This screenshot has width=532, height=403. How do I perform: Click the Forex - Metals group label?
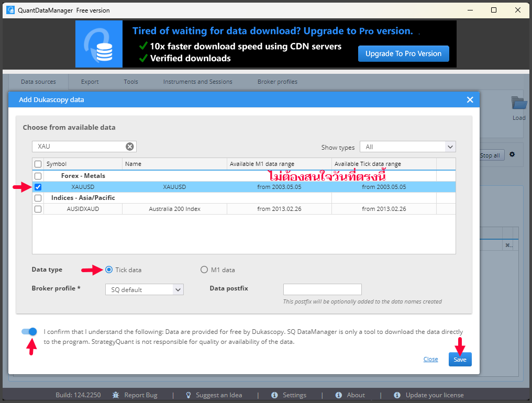click(x=83, y=176)
